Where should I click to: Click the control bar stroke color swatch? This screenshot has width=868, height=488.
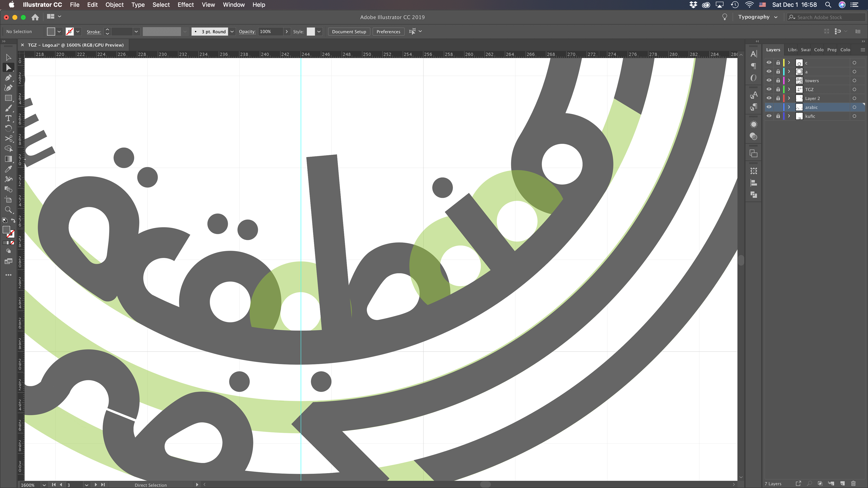(70, 32)
